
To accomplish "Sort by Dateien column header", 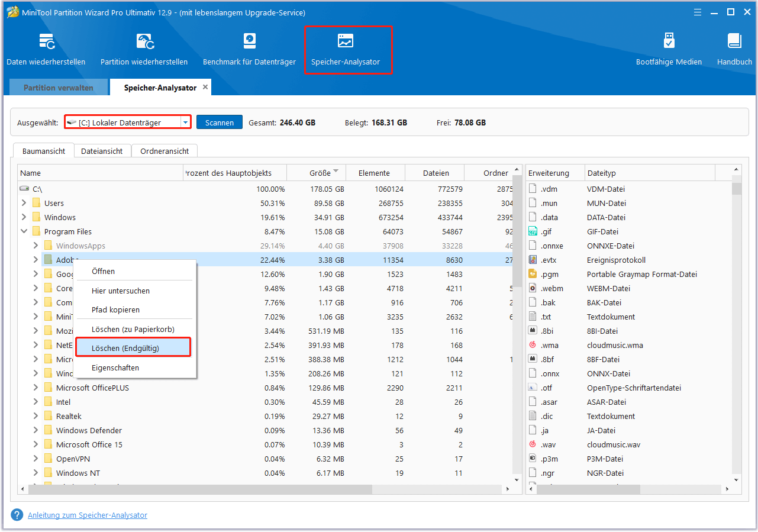I will (x=435, y=173).
